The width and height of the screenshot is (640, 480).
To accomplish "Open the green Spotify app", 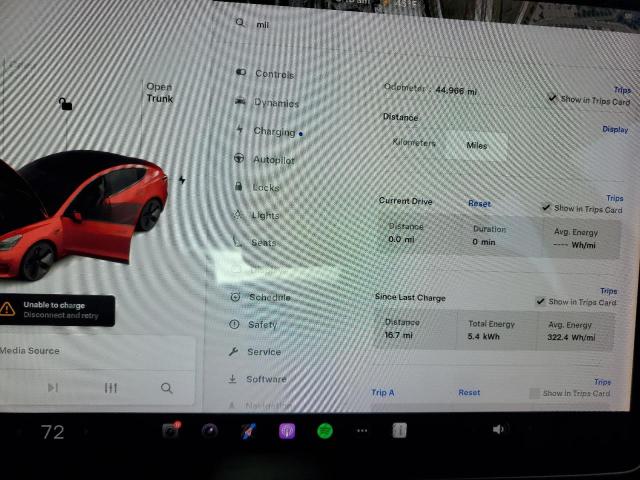I will pos(325,431).
